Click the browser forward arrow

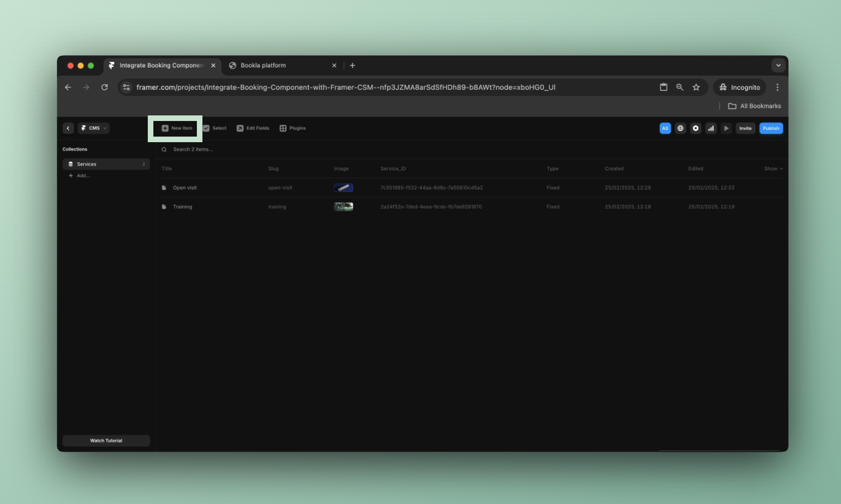pos(86,87)
